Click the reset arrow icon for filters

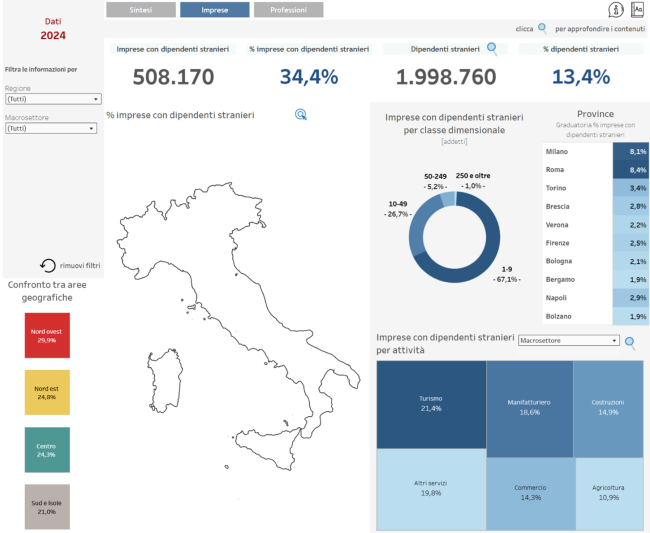click(x=47, y=266)
